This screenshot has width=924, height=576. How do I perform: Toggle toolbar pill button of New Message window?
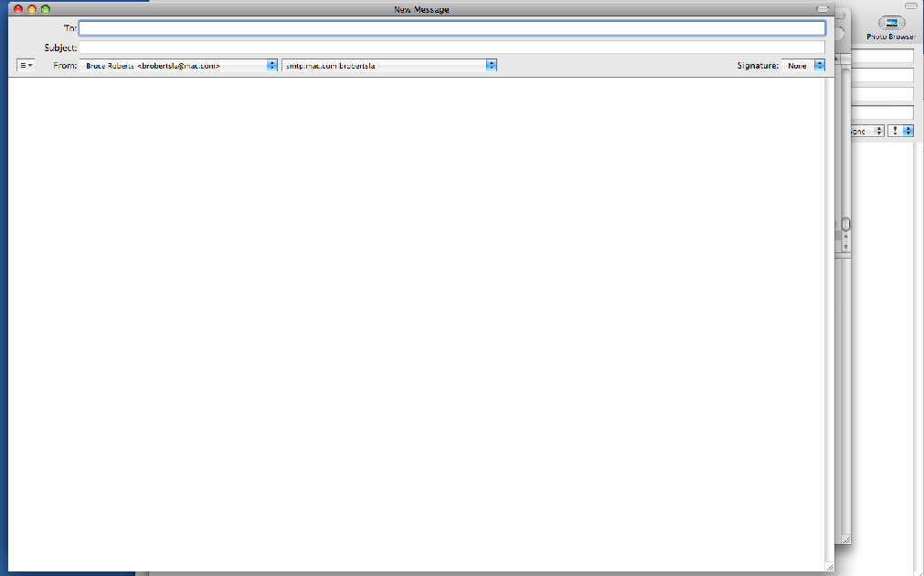(822, 9)
